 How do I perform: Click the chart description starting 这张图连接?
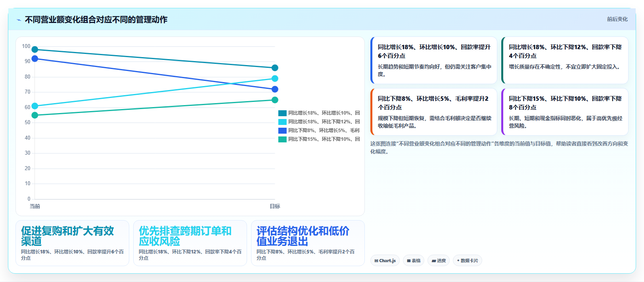[x=499, y=148]
